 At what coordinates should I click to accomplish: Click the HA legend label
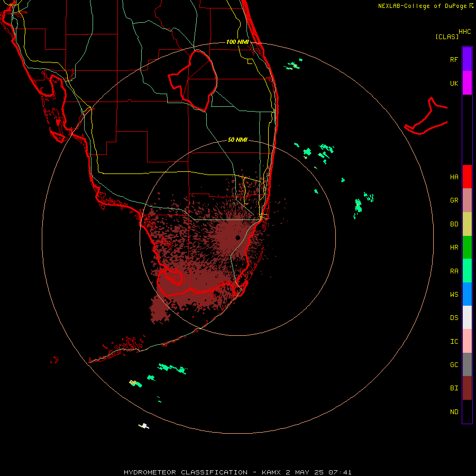[454, 177]
